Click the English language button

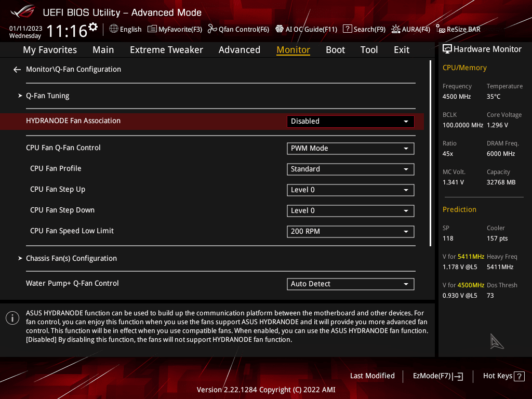pyautogui.click(x=125, y=29)
